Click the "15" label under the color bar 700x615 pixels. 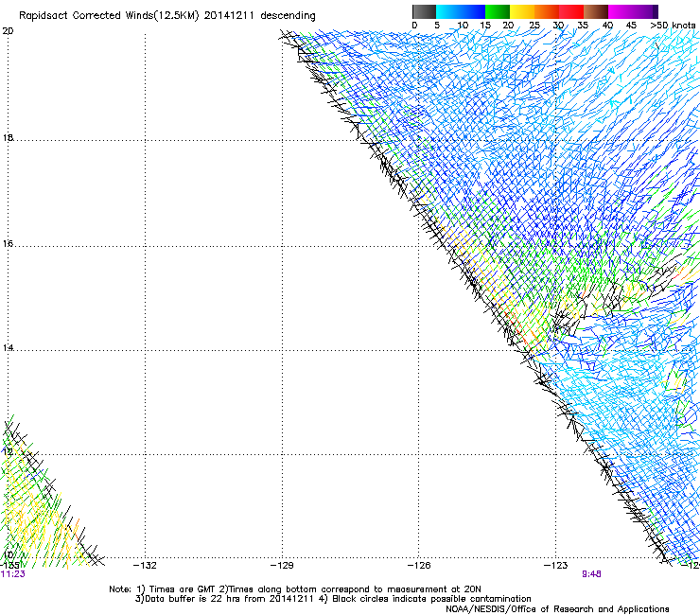485,26
